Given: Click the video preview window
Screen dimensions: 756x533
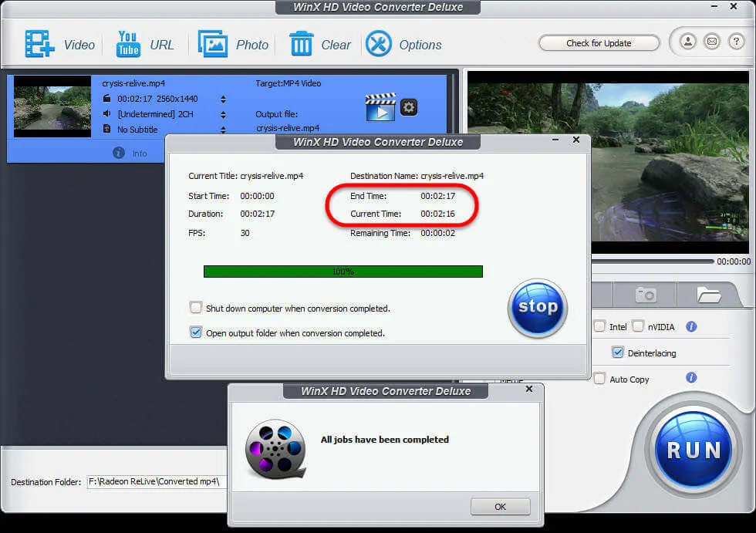Looking at the screenshot, I should pos(608,162).
